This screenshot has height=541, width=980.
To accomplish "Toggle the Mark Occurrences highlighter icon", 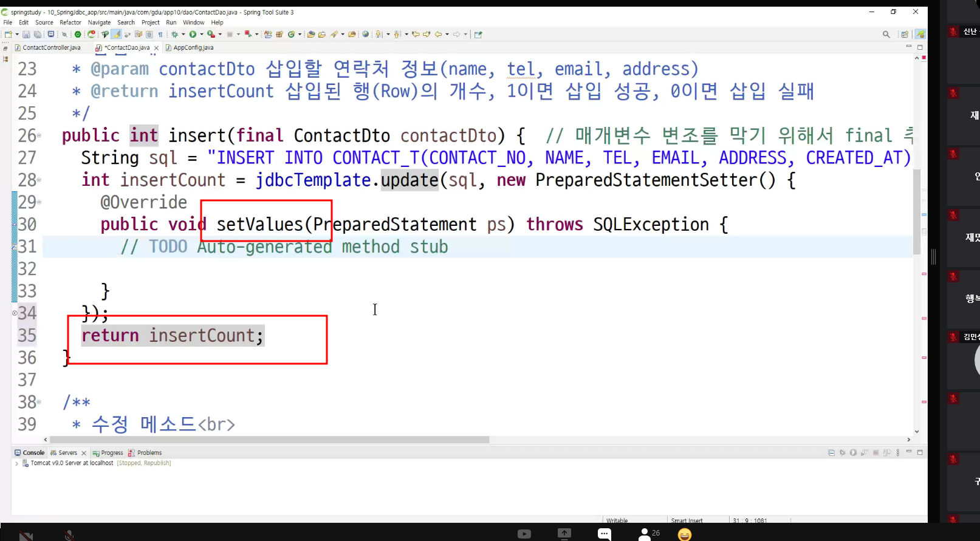I will pyautogui.click(x=116, y=35).
